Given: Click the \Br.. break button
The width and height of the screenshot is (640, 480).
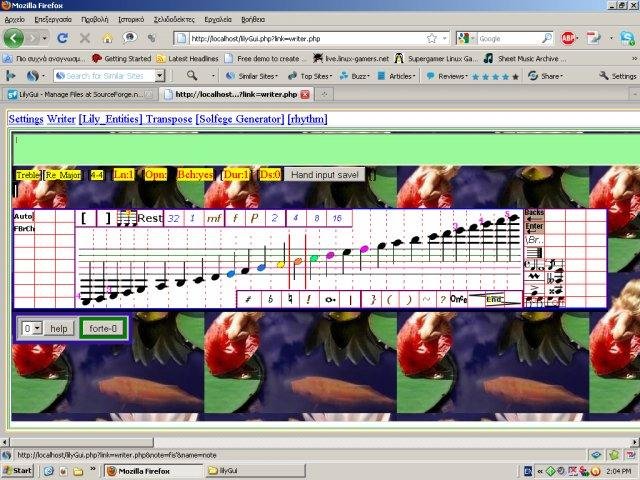Looking at the screenshot, I should point(534,240).
